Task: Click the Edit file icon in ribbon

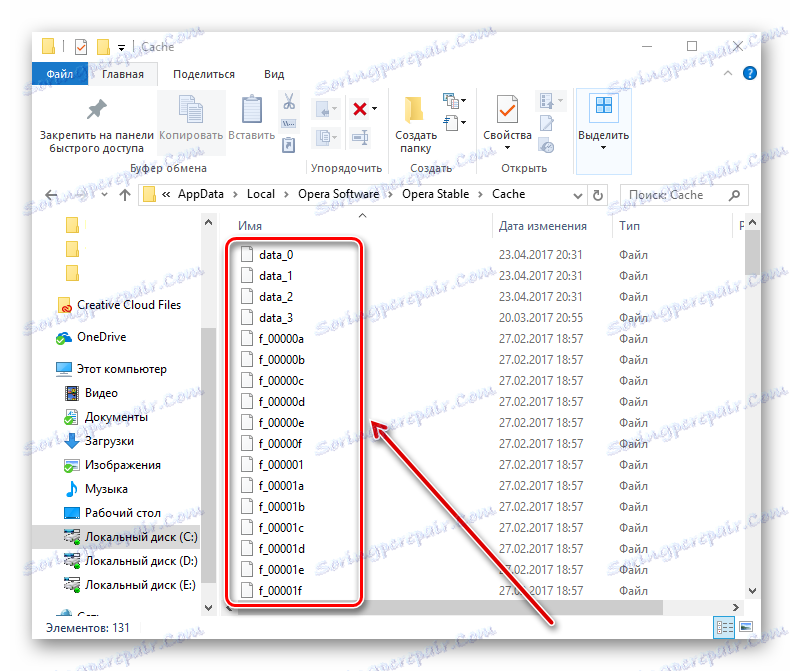Action: coord(547,123)
